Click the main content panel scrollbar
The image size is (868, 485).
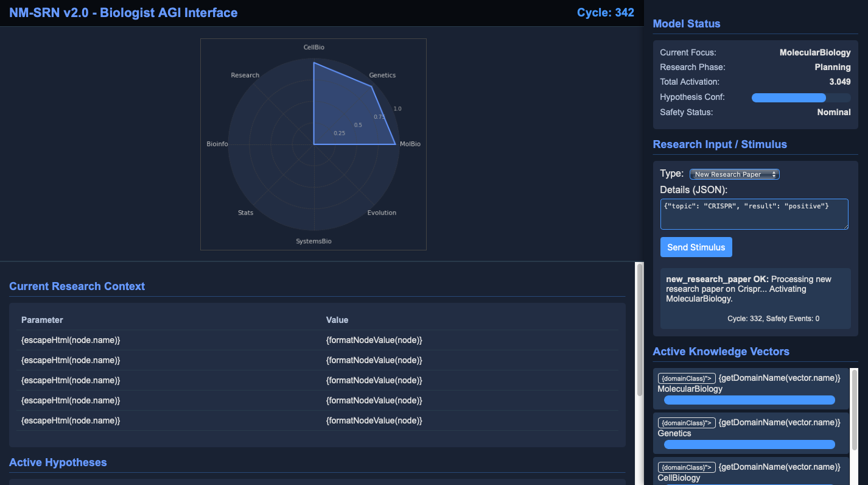pyautogui.click(x=639, y=329)
